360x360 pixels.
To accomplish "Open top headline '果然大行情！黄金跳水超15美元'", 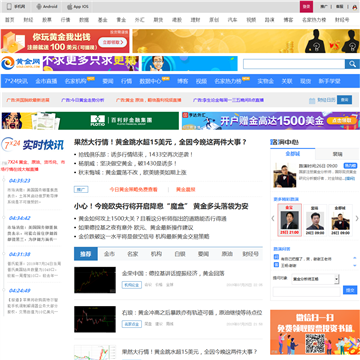I will (160, 142).
